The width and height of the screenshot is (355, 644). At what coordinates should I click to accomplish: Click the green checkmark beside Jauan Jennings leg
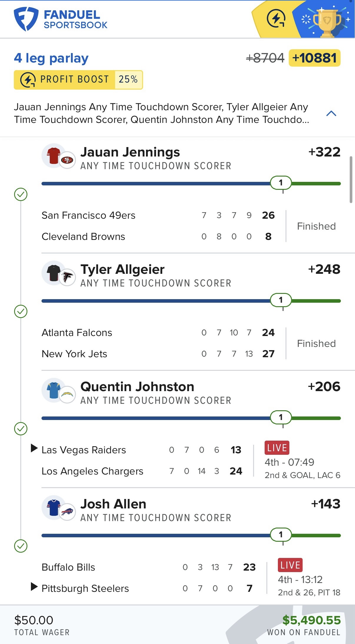(21, 195)
